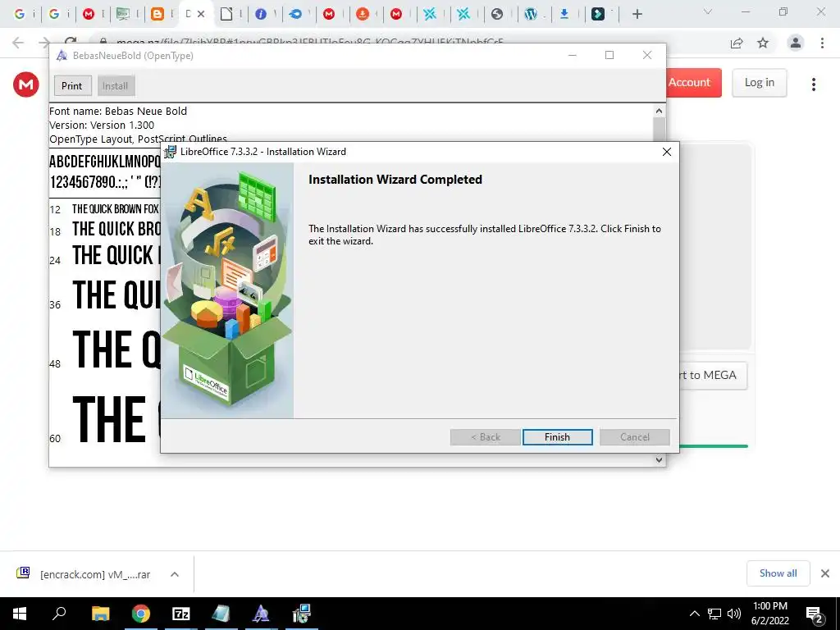
Task: Switch to the globe icon tab
Action: point(497,14)
